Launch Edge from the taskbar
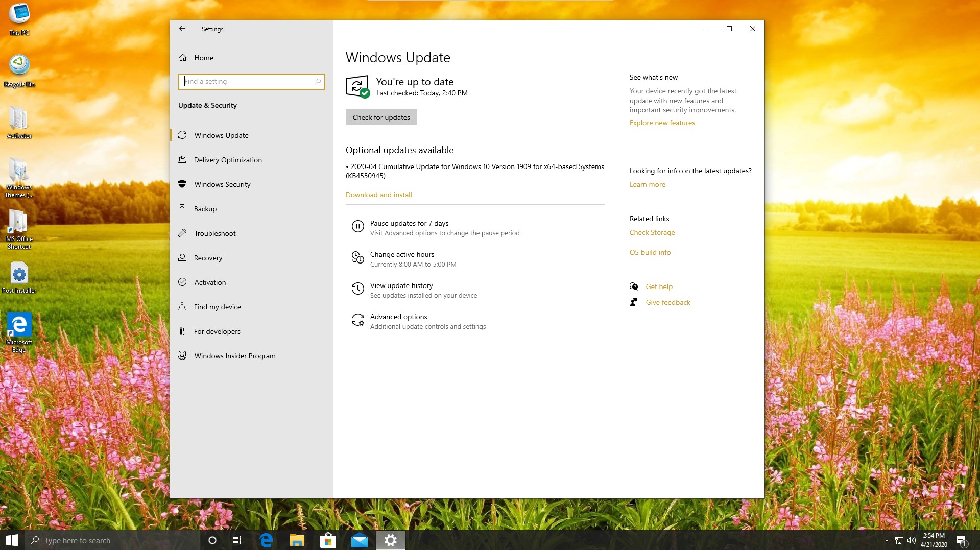The width and height of the screenshot is (980, 550). [x=266, y=540]
